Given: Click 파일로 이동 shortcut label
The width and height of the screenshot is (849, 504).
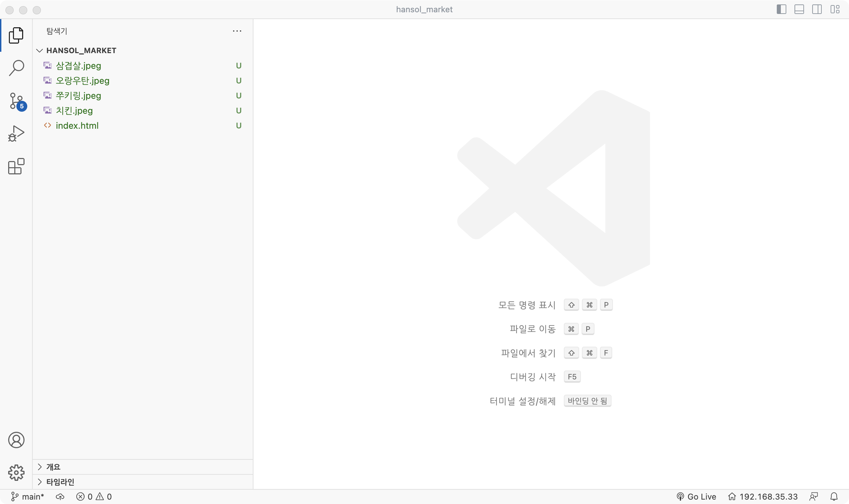Looking at the screenshot, I should (533, 329).
